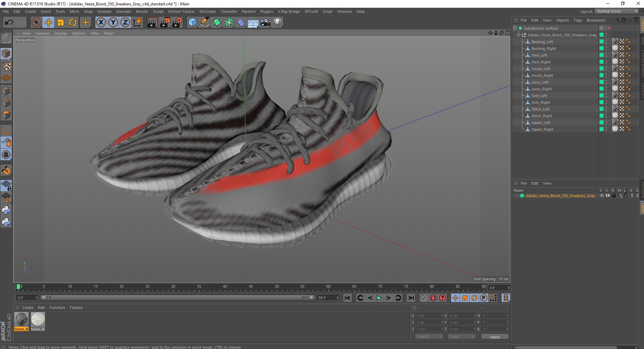Activate the Scale tool
The image size is (644, 349).
[61, 23]
